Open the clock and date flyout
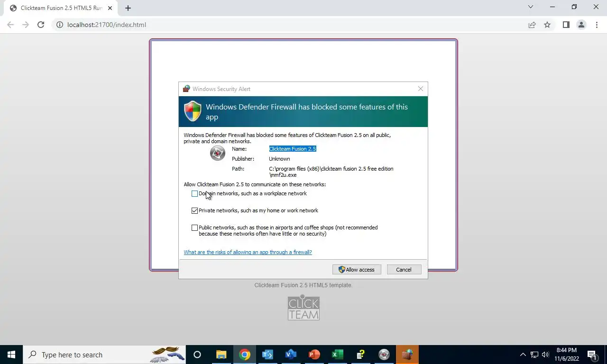Image resolution: width=607 pixels, height=364 pixels. (567, 355)
